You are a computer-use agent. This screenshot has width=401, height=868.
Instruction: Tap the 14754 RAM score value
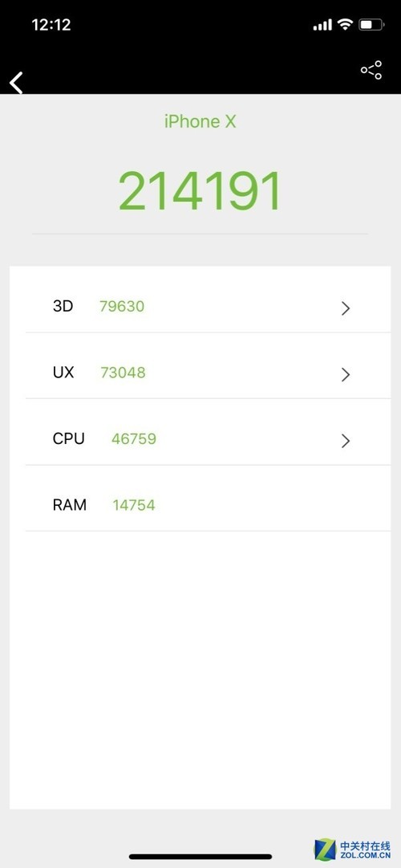click(134, 505)
